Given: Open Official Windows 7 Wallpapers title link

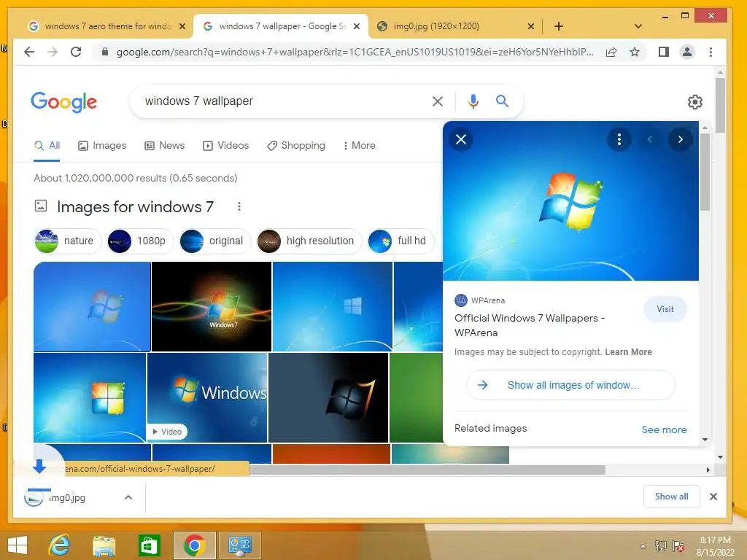Looking at the screenshot, I should click(x=530, y=325).
